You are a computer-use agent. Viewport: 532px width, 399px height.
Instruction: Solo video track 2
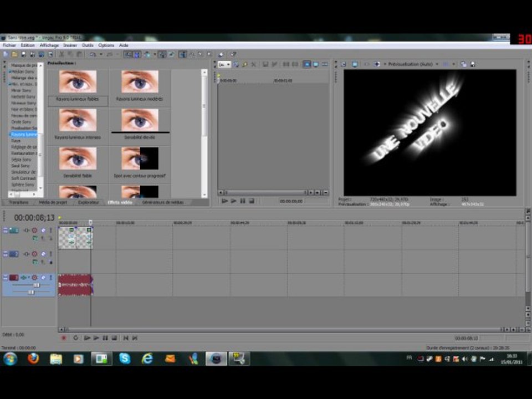[51, 254]
